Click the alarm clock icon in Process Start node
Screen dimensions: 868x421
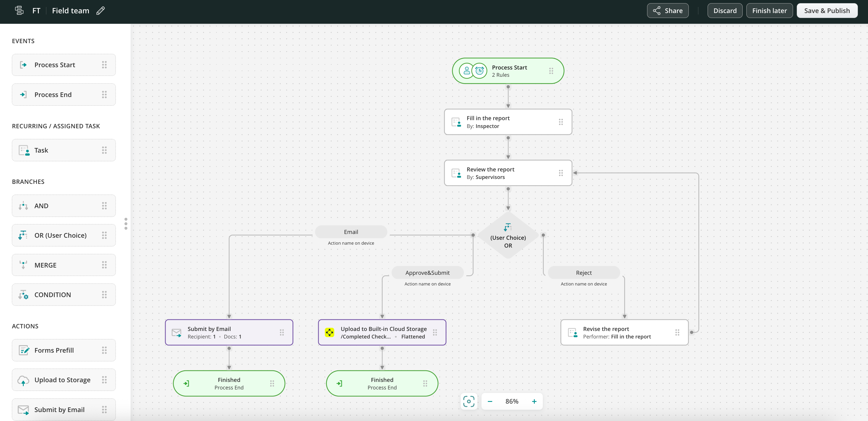click(479, 71)
